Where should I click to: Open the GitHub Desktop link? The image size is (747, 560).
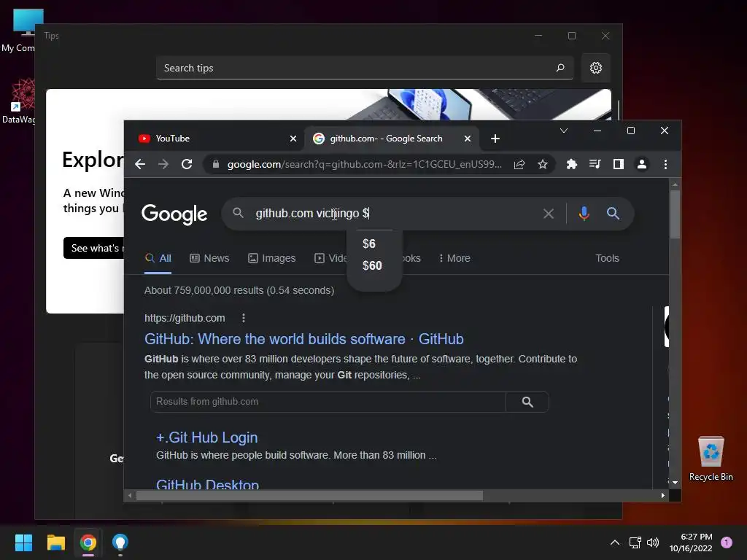[x=208, y=484]
